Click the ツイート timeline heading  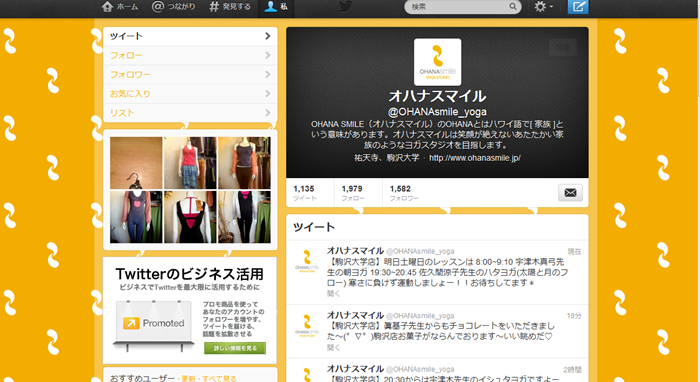tap(314, 227)
